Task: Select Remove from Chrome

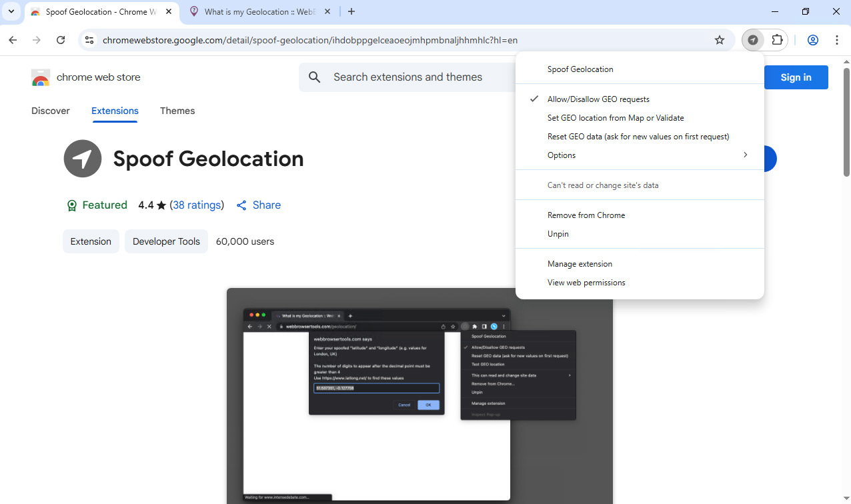Action: (x=640, y=215)
